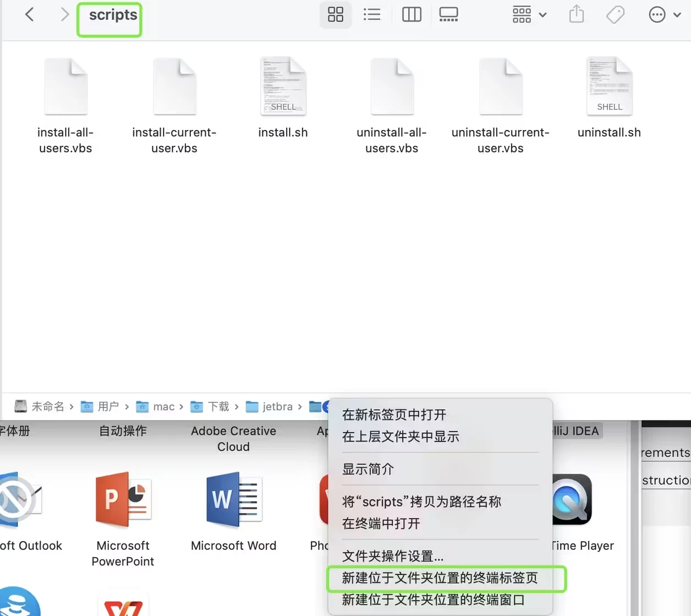Select the uninstall.sh shell script
Viewport: 691px width, 616px height.
coord(609,98)
